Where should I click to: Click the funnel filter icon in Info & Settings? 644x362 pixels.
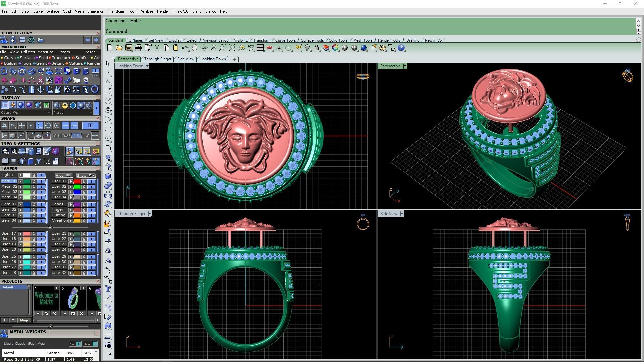pos(39,162)
